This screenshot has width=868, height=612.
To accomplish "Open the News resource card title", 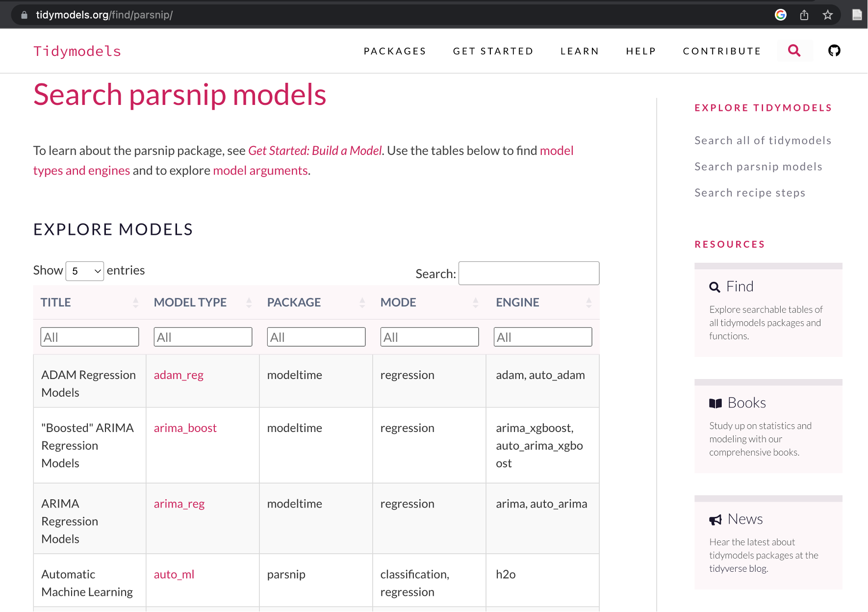I will click(745, 519).
